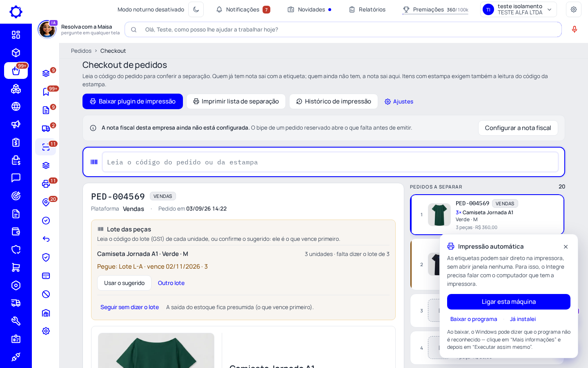Click Imprimir lista de separação
Image resolution: width=588 pixels, height=368 pixels.
tap(236, 101)
